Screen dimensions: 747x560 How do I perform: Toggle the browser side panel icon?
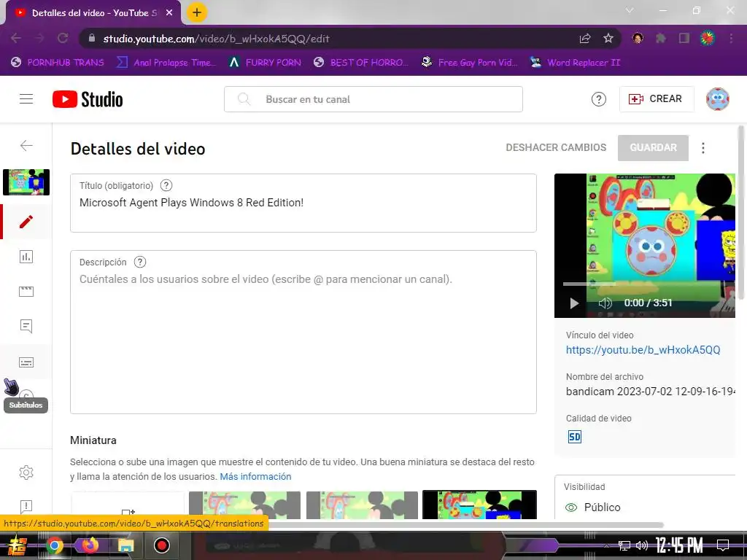coord(684,38)
